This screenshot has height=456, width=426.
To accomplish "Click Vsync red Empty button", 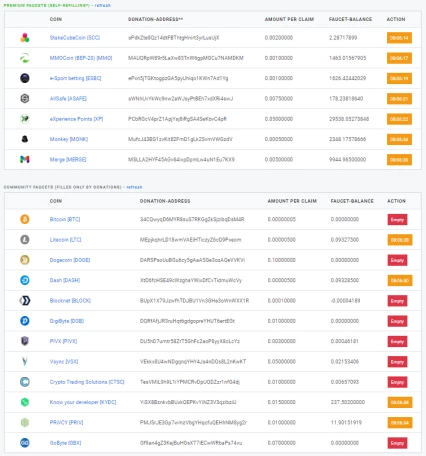I will 397,362.
